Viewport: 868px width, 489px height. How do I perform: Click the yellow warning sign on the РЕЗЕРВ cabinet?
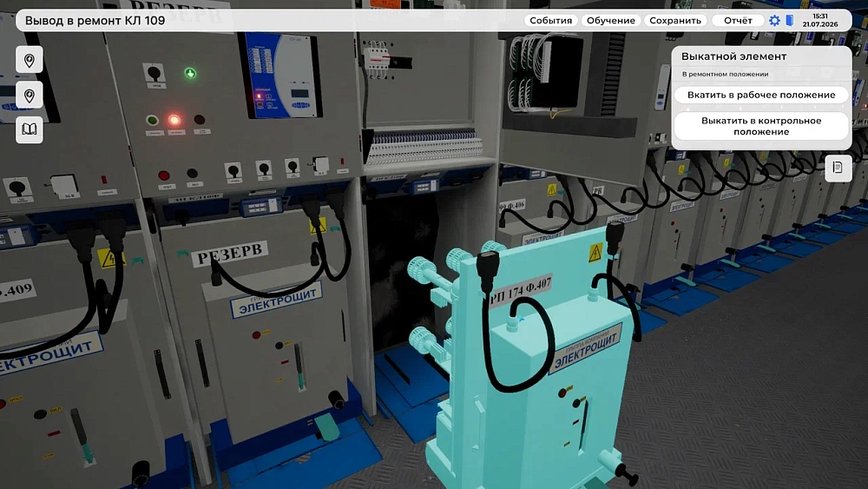click(x=318, y=226)
